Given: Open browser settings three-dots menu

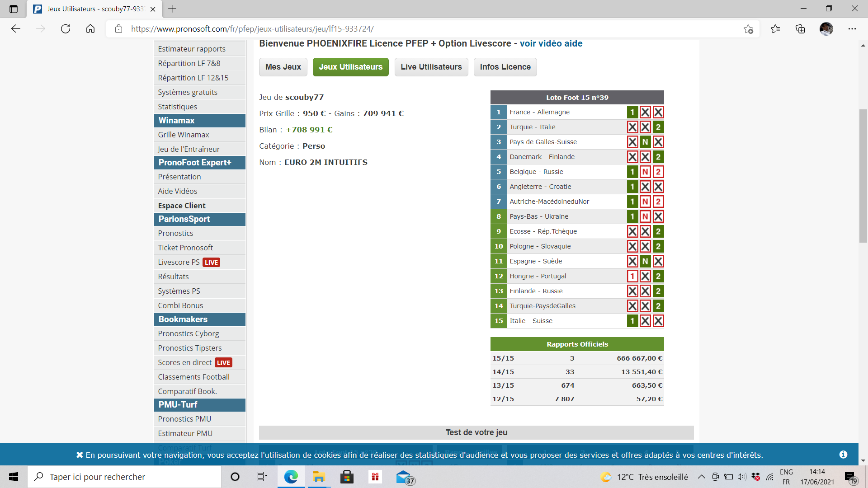Looking at the screenshot, I should (852, 29).
